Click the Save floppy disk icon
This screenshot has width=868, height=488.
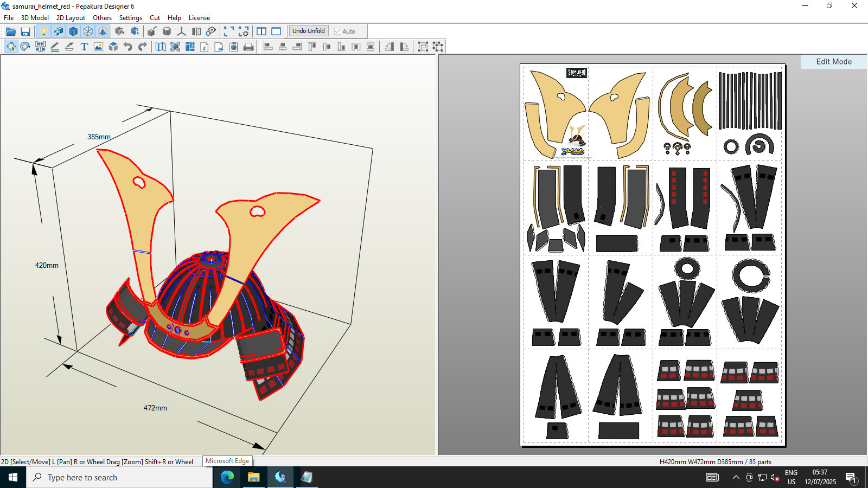tap(25, 31)
